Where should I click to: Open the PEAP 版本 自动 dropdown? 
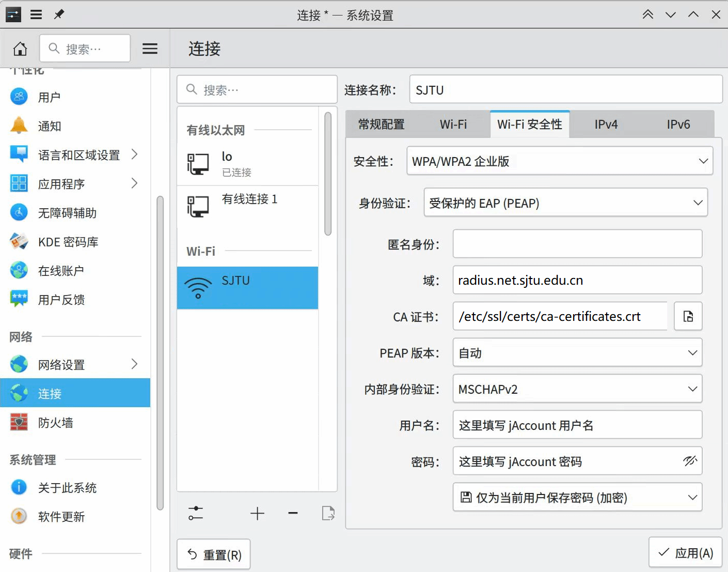[x=577, y=352]
